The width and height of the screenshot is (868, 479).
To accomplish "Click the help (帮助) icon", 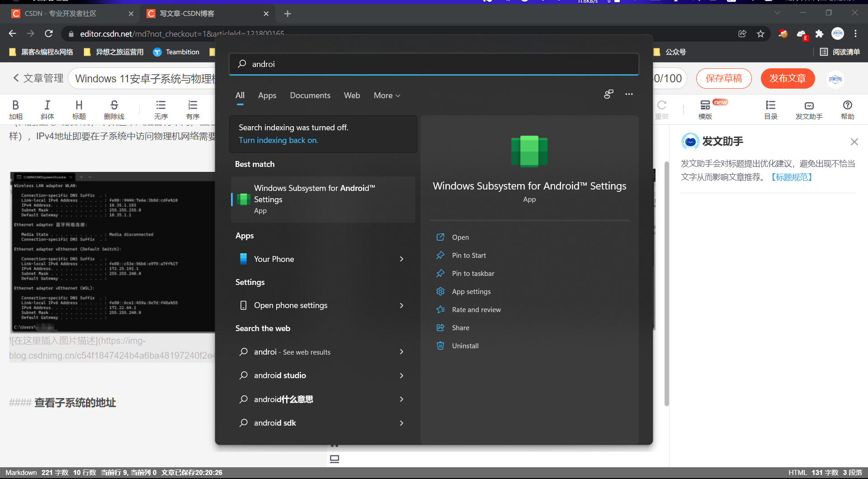I will coord(847,105).
